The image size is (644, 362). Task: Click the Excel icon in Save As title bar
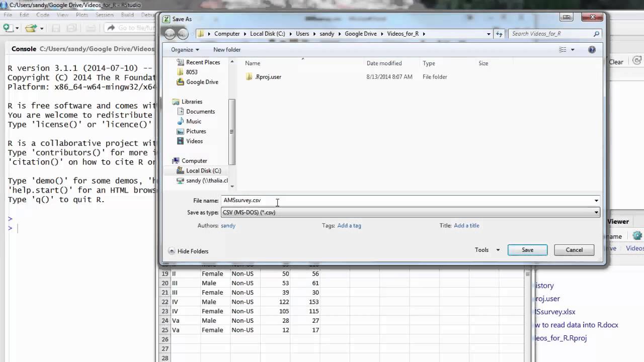(167, 19)
